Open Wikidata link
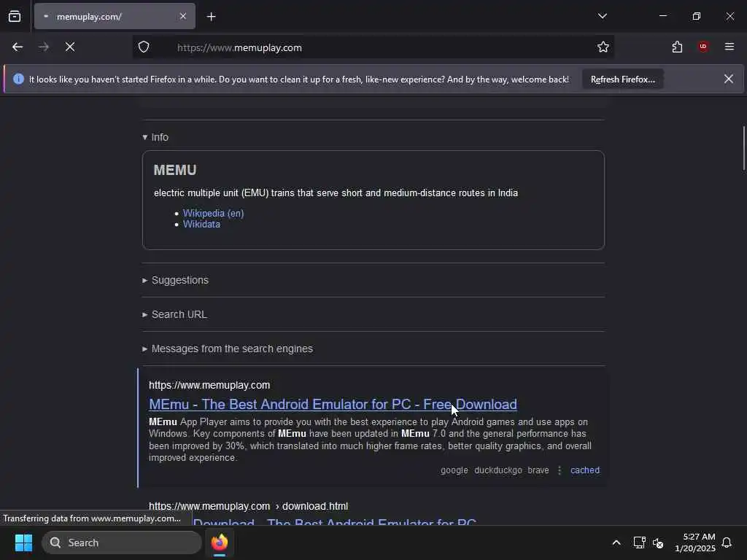This screenshot has height=560, width=747. pyautogui.click(x=201, y=225)
